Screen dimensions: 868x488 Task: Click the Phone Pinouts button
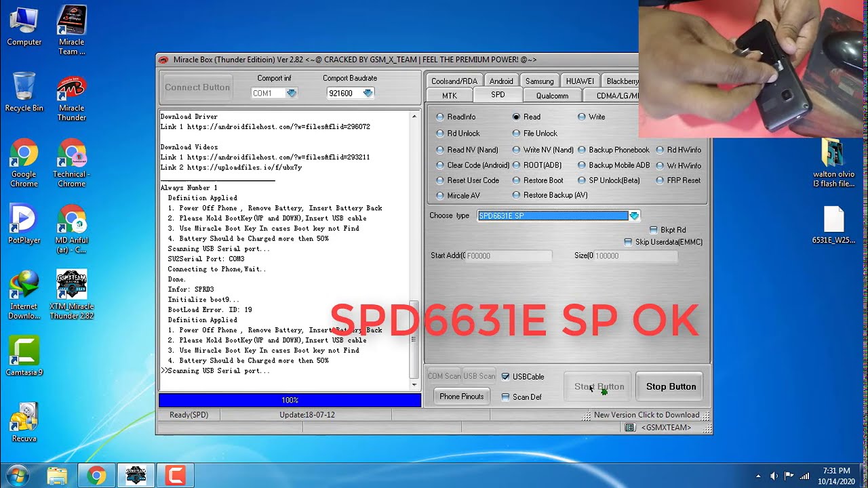point(462,396)
